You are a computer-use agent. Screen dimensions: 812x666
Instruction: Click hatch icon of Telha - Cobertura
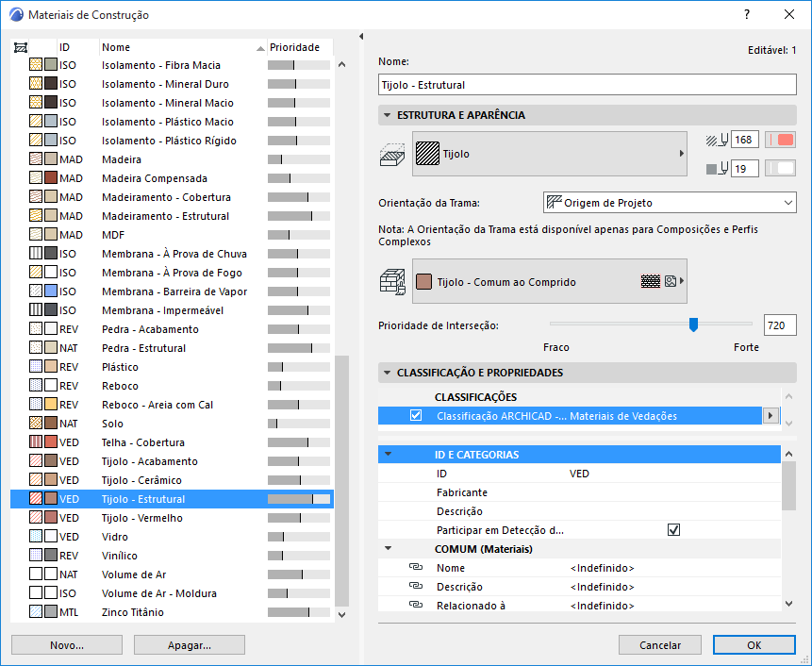tap(36, 442)
